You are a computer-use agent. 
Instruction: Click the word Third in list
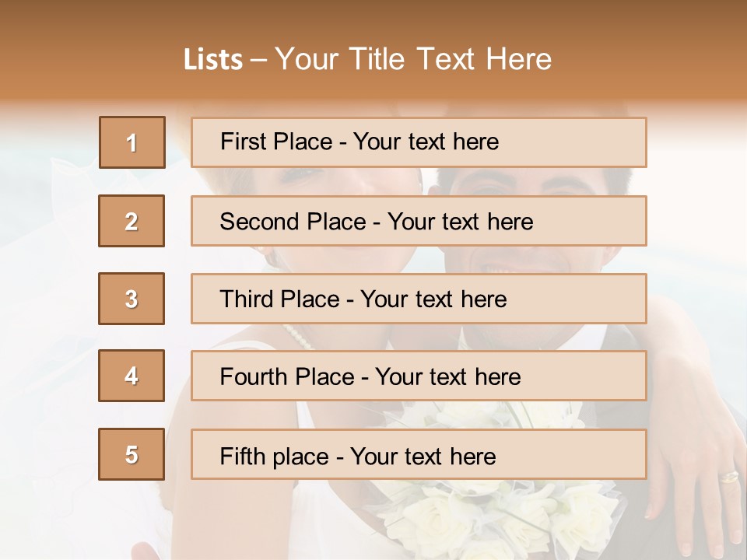click(x=246, y=299)
